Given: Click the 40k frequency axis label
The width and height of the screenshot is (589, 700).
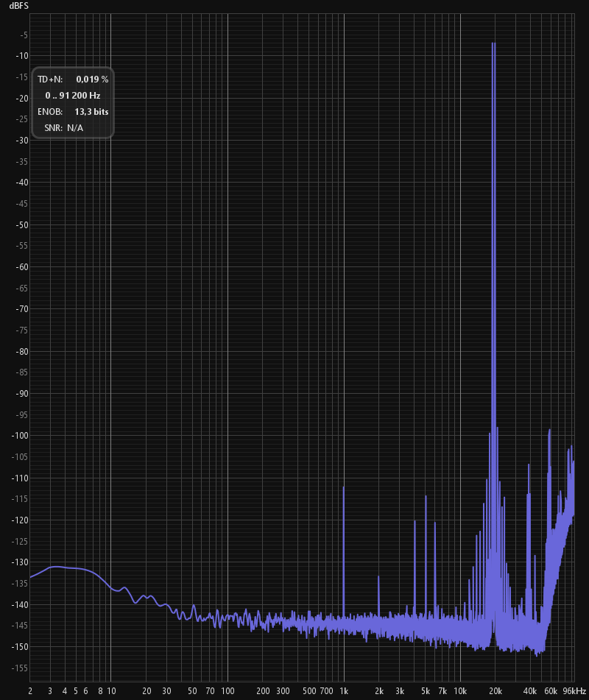Looking at the screenshot, I should (529, 691).
